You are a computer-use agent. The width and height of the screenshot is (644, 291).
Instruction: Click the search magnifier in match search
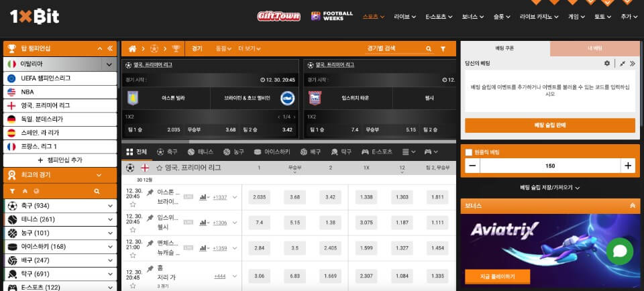[x=429, y=49]
